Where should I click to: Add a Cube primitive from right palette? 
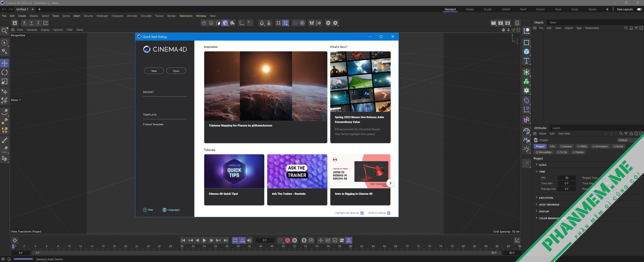coord(526,52)
